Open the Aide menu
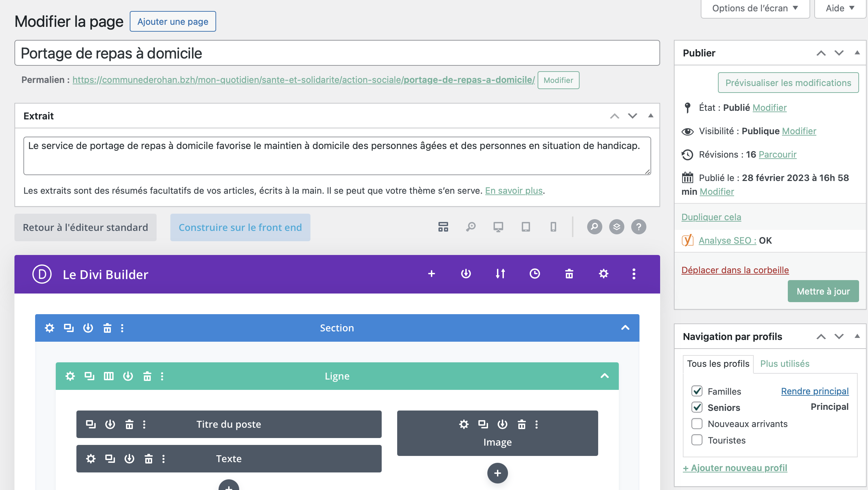 click(840, 8)
